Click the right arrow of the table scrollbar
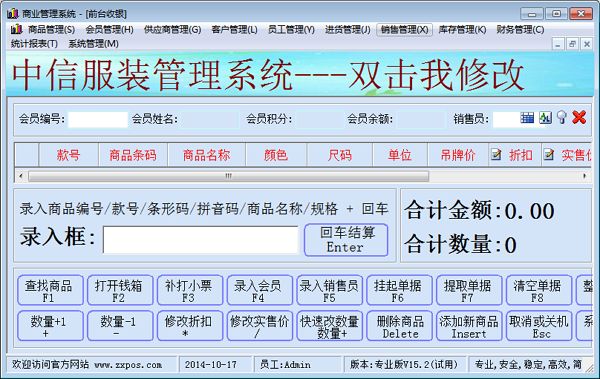The height and width of the screenshot is (379, 600). click(x=584, y=176)
